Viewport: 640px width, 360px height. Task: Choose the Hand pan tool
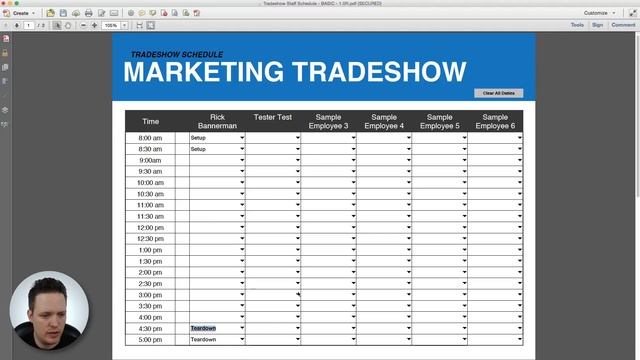(x=68, y=25)
